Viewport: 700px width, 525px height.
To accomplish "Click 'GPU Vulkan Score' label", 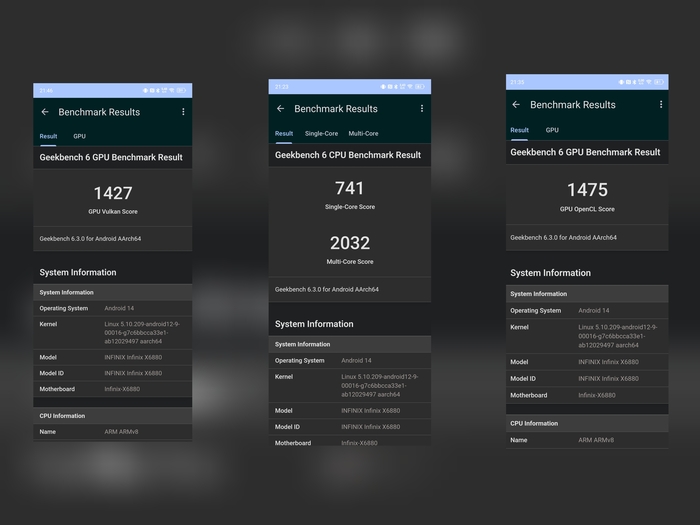I will (113, 212).
